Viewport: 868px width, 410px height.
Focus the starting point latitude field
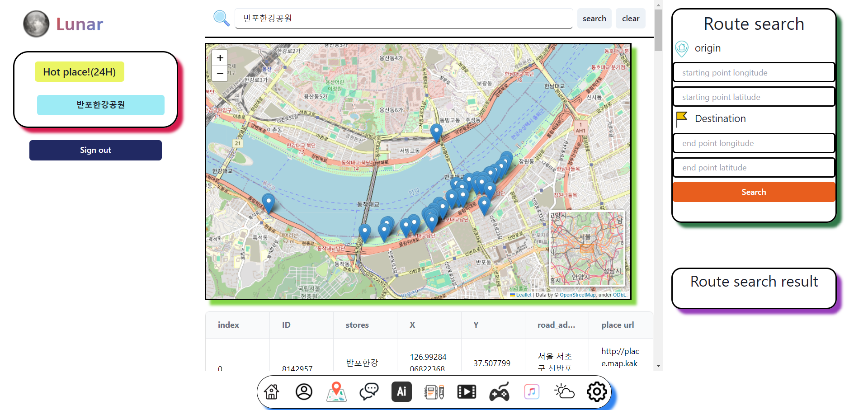(754, 97)
